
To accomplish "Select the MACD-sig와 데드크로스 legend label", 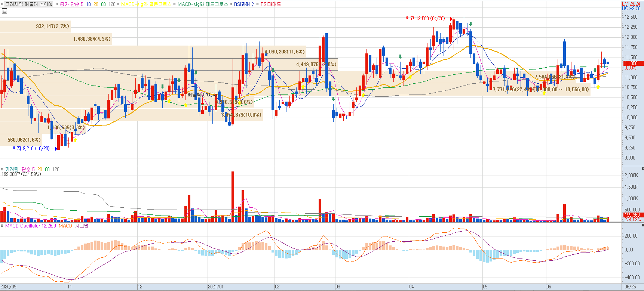I will coord(203,4).
